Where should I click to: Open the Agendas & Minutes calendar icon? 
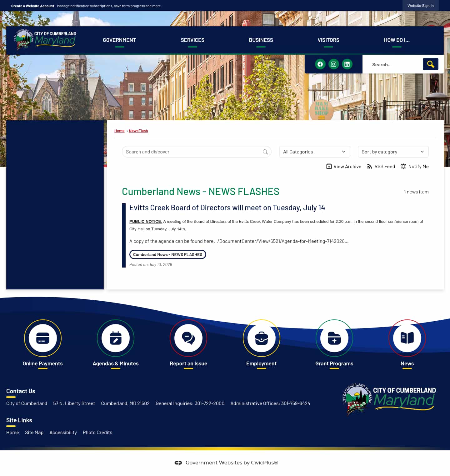[x=116, y=338]
